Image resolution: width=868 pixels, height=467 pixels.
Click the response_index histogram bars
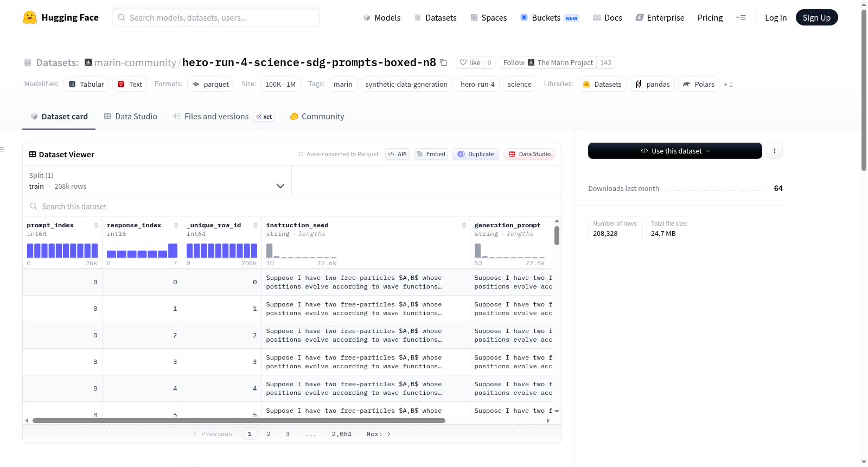tap(142, 250)
